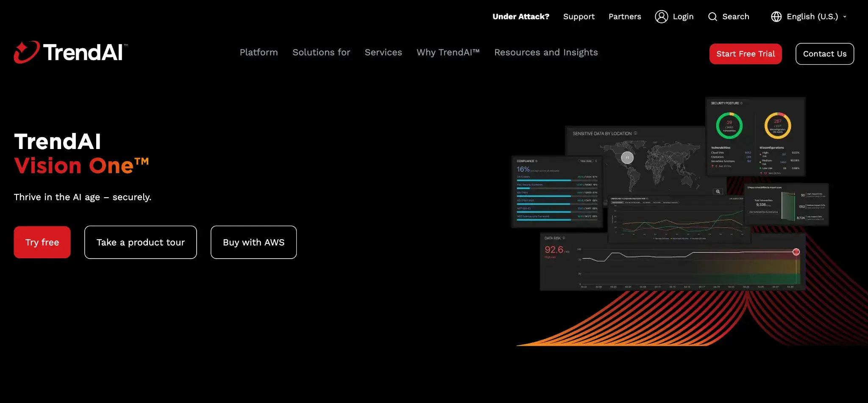Click 'Thrive in the AI age – securely.' text

[x=83, y=197]
